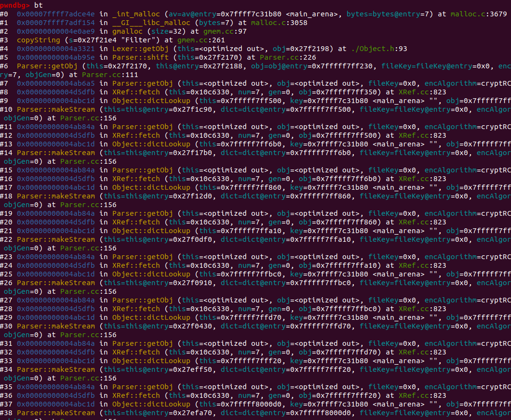Click '__GI___libc_malloc' in frame #1
511x420 pixels.
click(x=151, y=23)
